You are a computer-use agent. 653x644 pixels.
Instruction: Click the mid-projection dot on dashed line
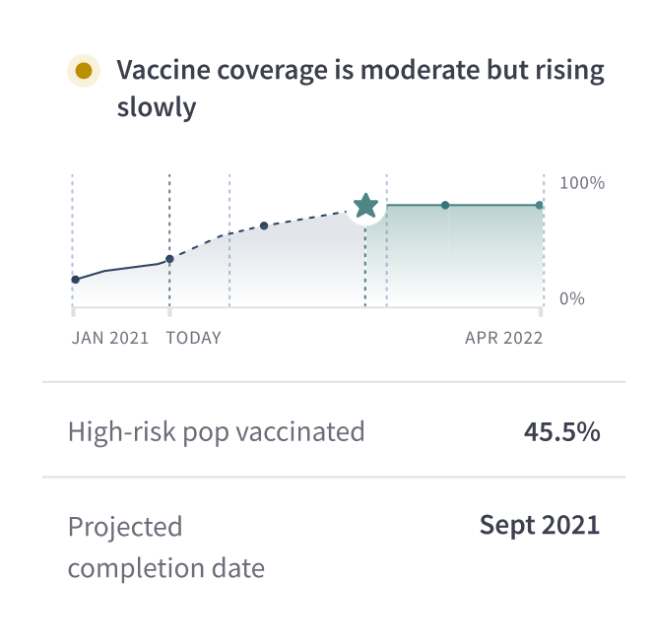point(264,225)
